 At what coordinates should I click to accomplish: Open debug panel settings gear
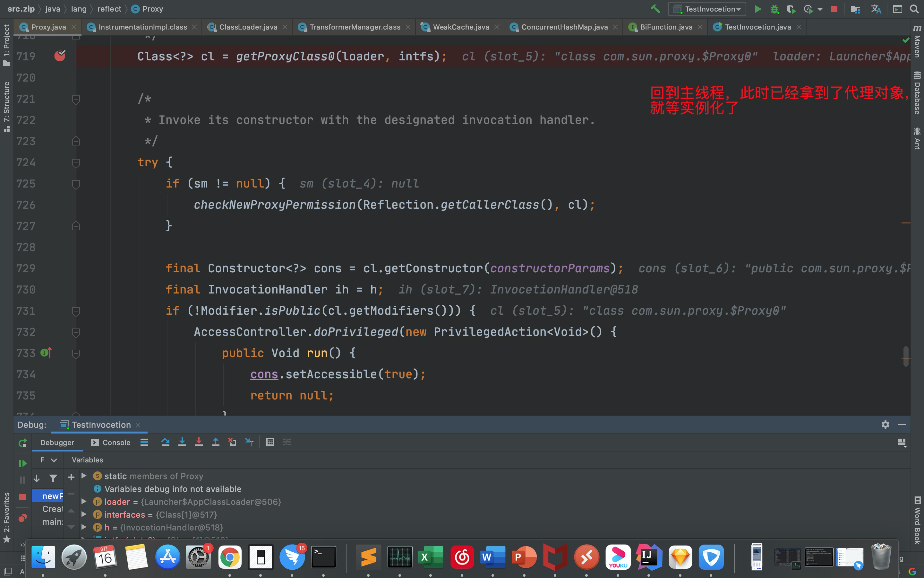[x=886, y=424]
